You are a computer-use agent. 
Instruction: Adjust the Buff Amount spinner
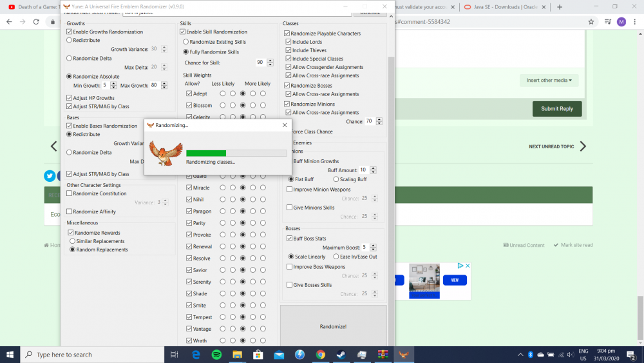point(373,170)
